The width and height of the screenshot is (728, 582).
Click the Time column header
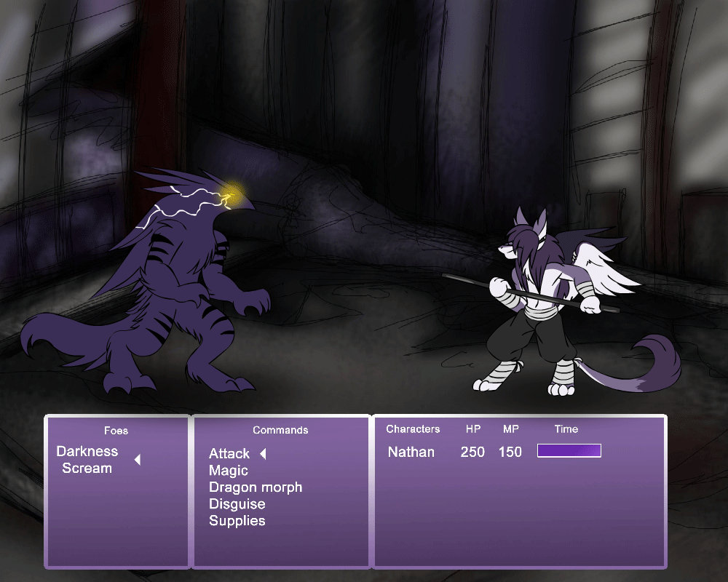566,428
